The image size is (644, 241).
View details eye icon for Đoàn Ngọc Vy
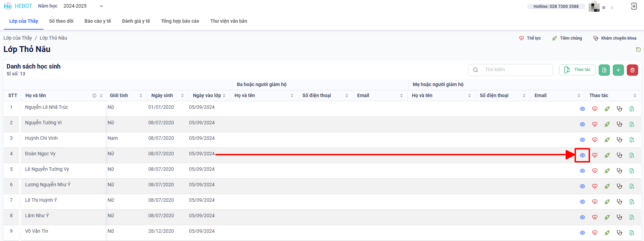pos(582,155)
